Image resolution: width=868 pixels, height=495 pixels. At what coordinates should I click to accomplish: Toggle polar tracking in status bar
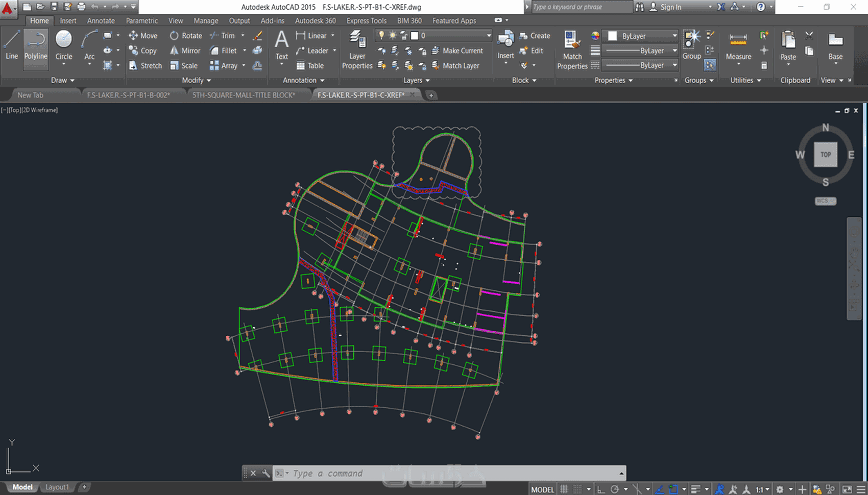615,489
